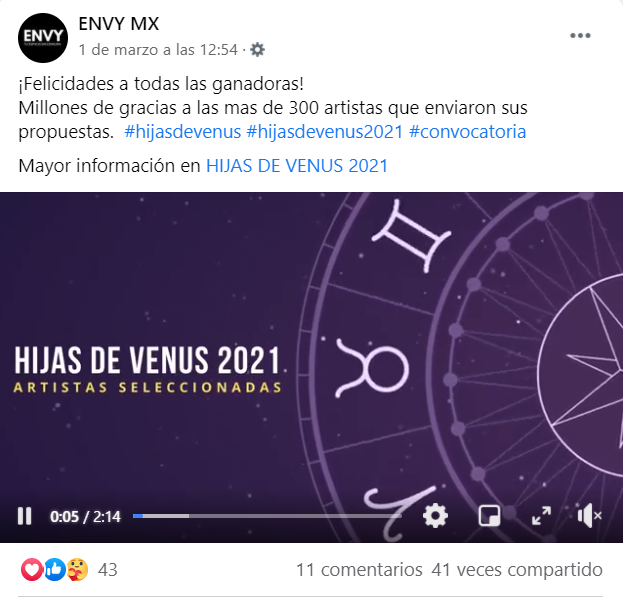Open the #convocatoria hashtag

467,132
